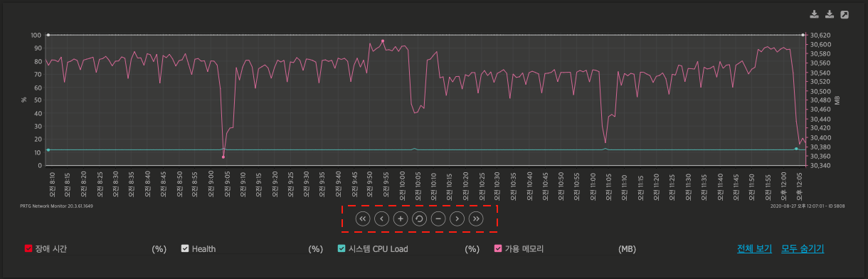The width and height of the screenshot is (868, 279).
Task: Click the 30,340 value on the right axis
Action: coord(820,166)
